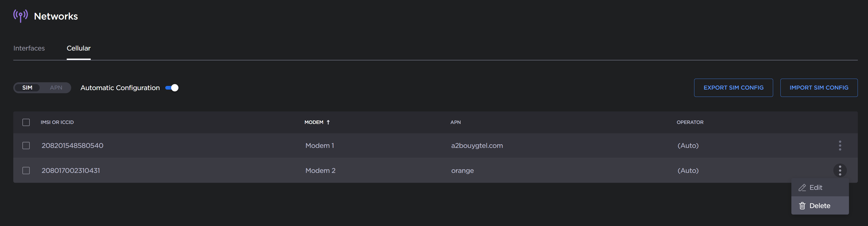The width and height of the screenshot is (868, 226).
Task: Open the three-dot menu for Modem 1
Action: (840, 146)
